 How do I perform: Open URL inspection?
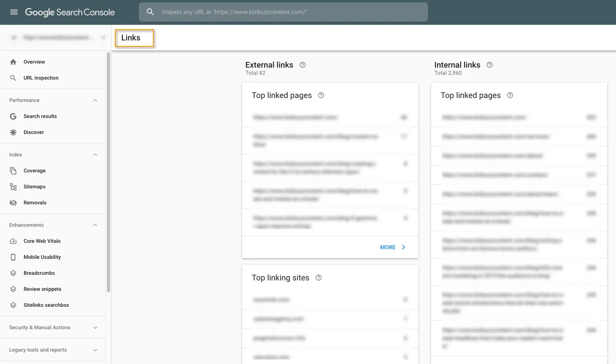[x=41, y=78]
